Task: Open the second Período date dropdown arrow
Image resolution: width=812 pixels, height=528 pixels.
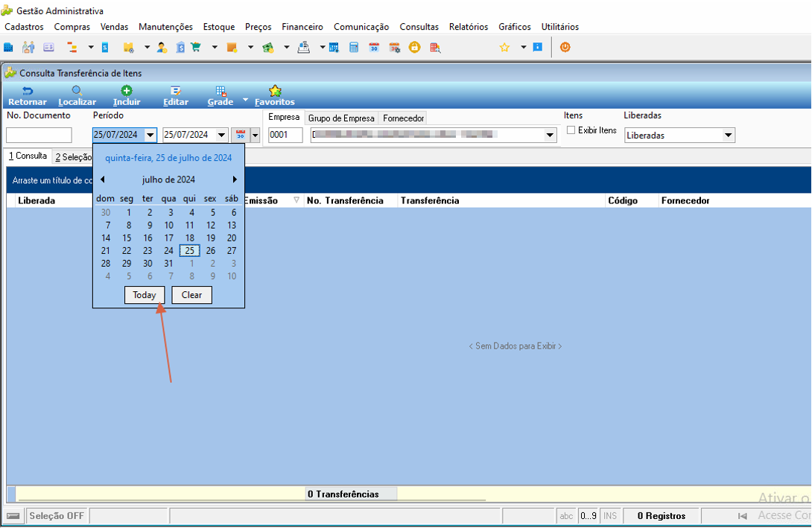Action: [222, 135]
